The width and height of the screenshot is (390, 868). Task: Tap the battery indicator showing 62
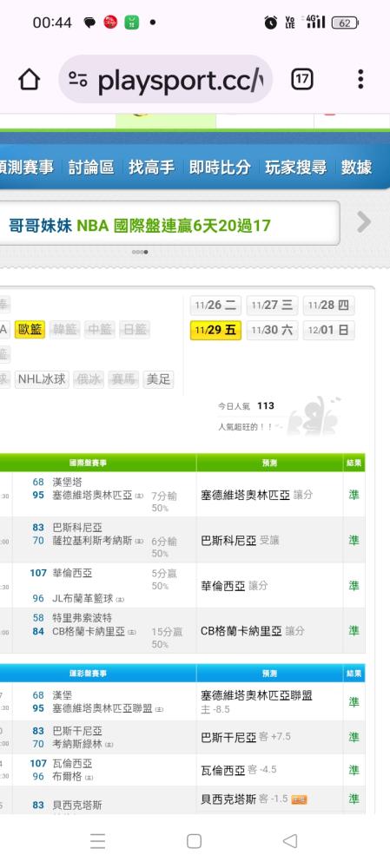point(345,23)
